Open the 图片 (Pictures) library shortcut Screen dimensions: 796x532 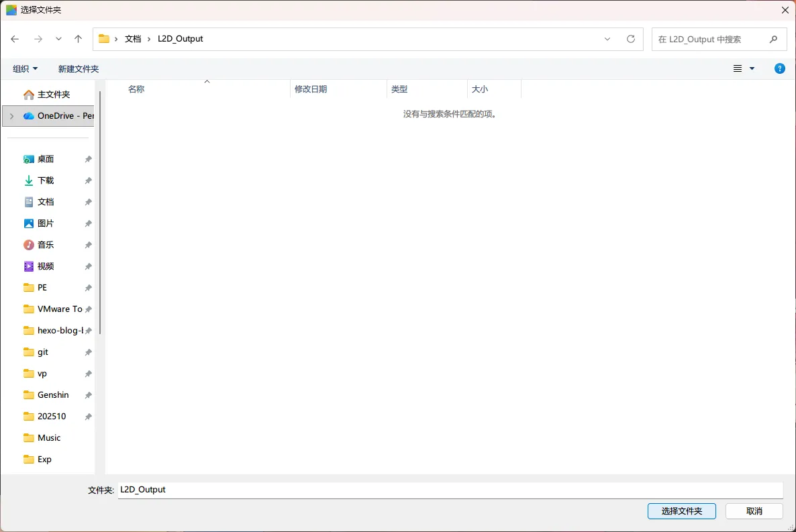pos(46,223)
